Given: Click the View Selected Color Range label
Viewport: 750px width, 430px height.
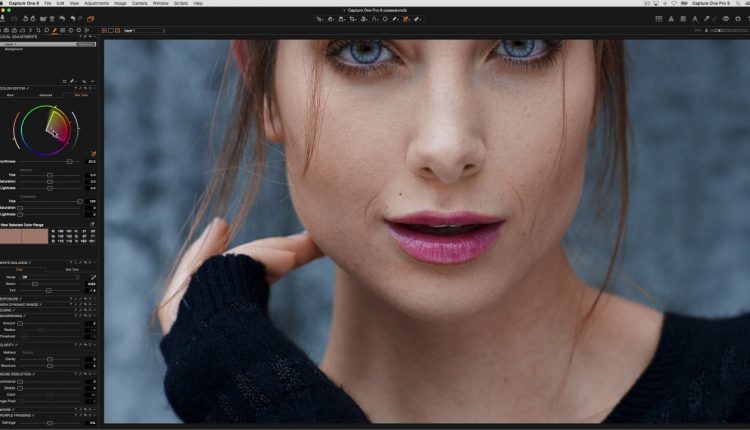Looking at the screenshot, I should coord(22,225).
